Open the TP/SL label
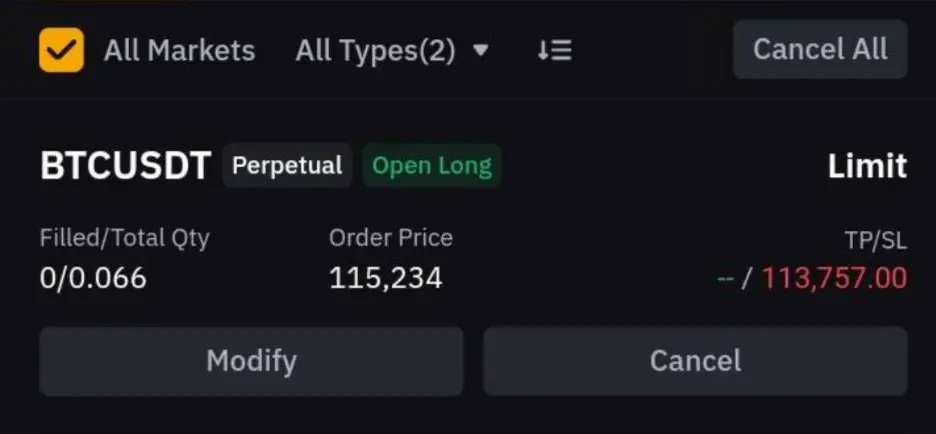The image size is (936, 434). [876, 240]
